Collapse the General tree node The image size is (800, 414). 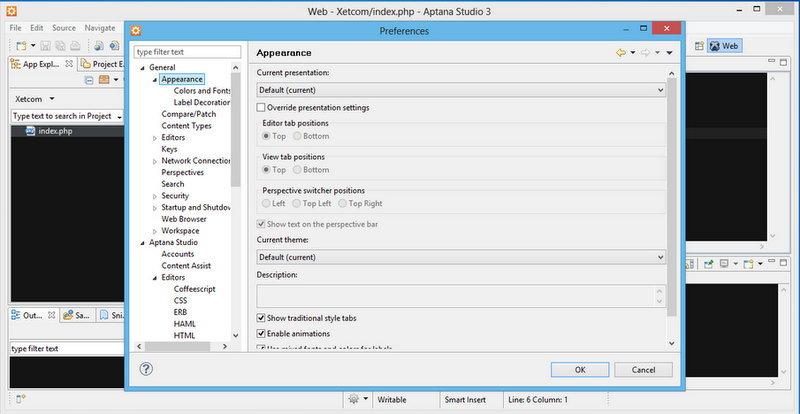(142, 67)
